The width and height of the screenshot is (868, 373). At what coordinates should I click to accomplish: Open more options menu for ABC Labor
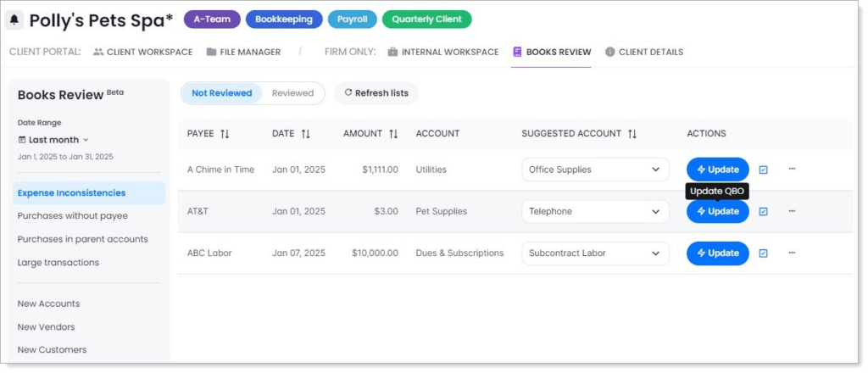tap(792, 253)
